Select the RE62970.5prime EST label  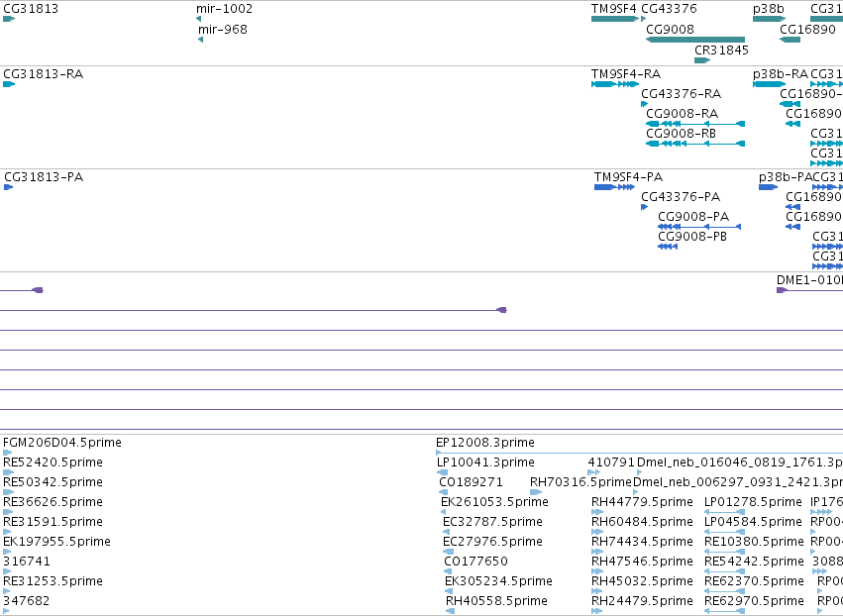coord(754,600)
